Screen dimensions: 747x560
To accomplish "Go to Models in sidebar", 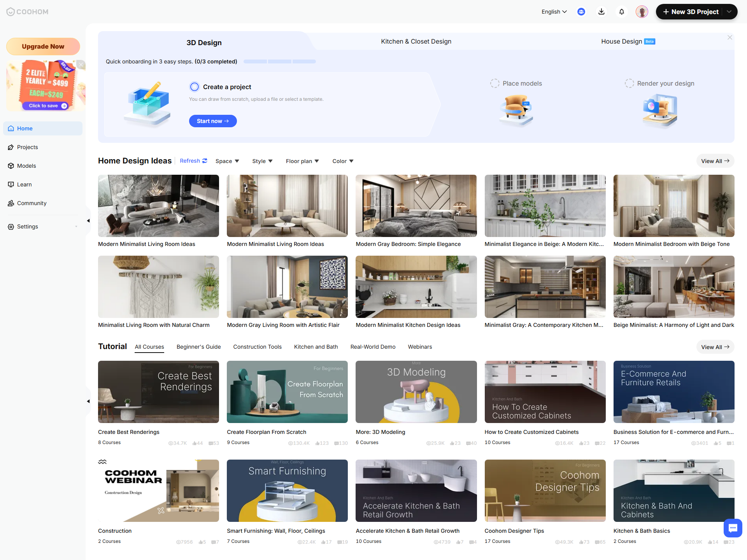I will click(26, 166).
